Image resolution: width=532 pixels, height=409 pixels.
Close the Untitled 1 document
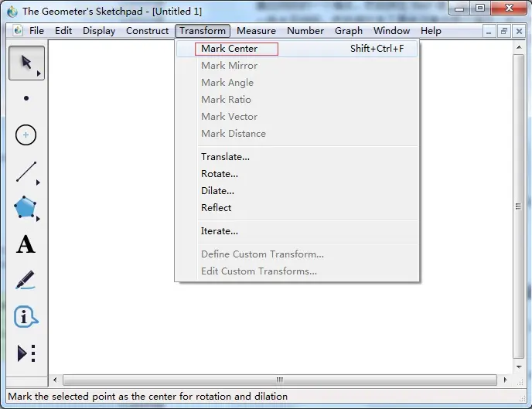tap(519, 32)
